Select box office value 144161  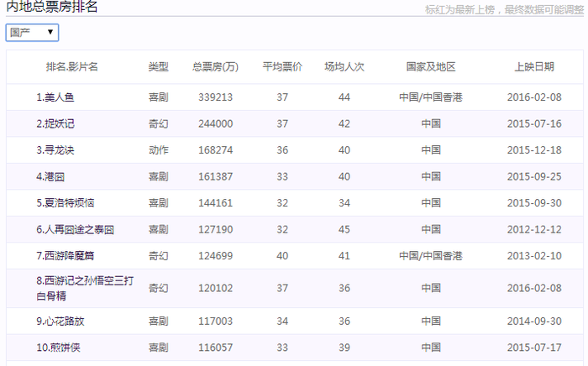216,203
